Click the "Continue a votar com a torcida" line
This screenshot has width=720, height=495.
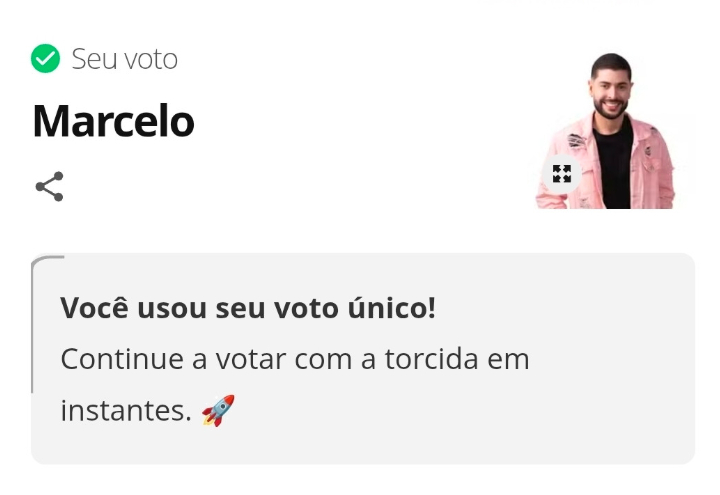tap(295, 359)
